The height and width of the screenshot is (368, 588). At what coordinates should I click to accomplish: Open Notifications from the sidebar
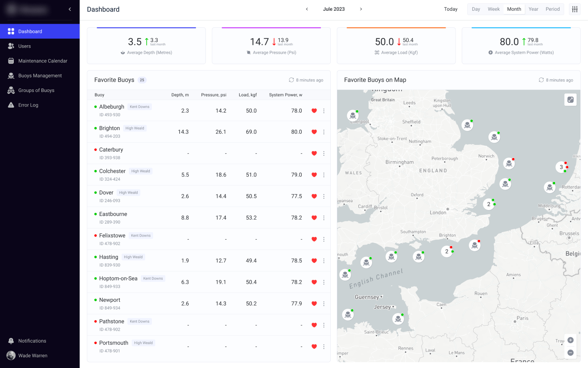pyautogui.click(x=32, y=341)
